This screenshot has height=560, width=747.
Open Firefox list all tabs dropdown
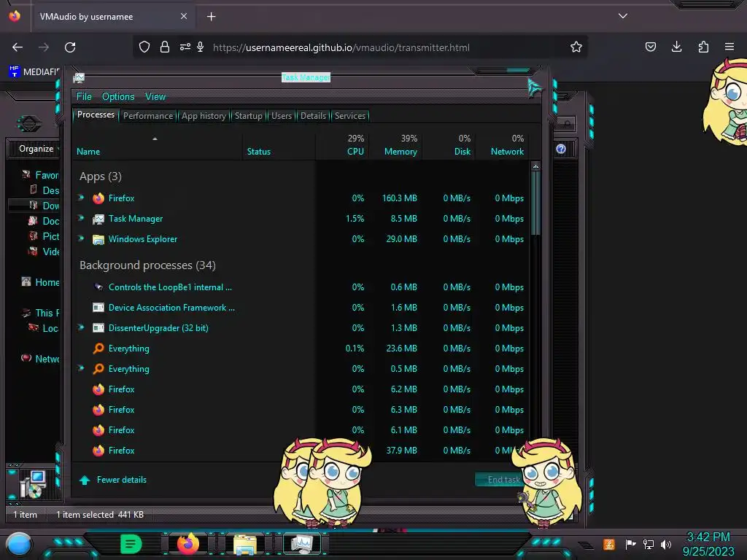pyautogui.click(x=623, y=16)
